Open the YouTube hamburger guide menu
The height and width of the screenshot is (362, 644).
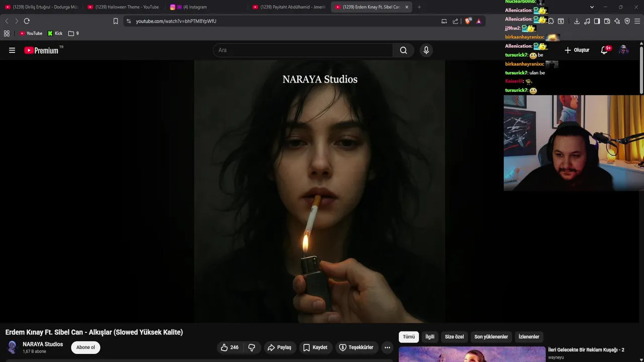(12, 50)
